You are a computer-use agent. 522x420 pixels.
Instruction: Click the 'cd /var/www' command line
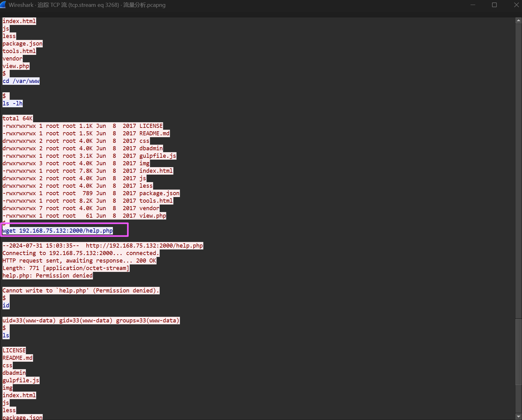coord(21,81)
